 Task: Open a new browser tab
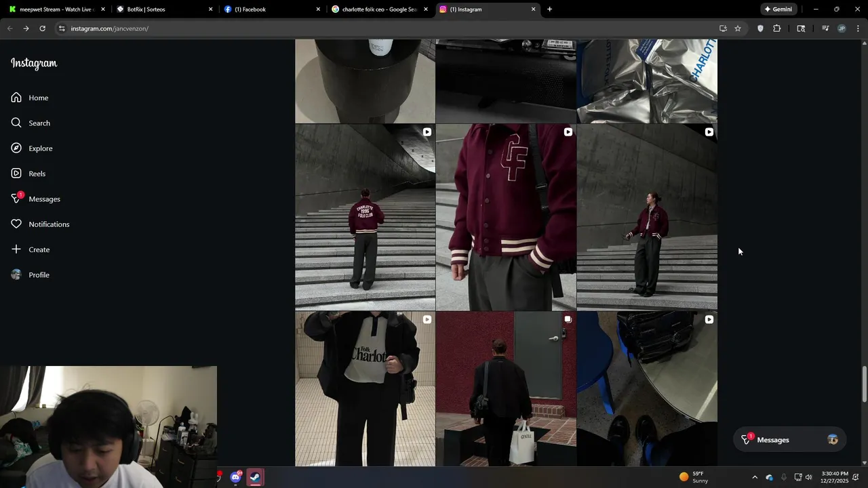[x=549, y=9]
